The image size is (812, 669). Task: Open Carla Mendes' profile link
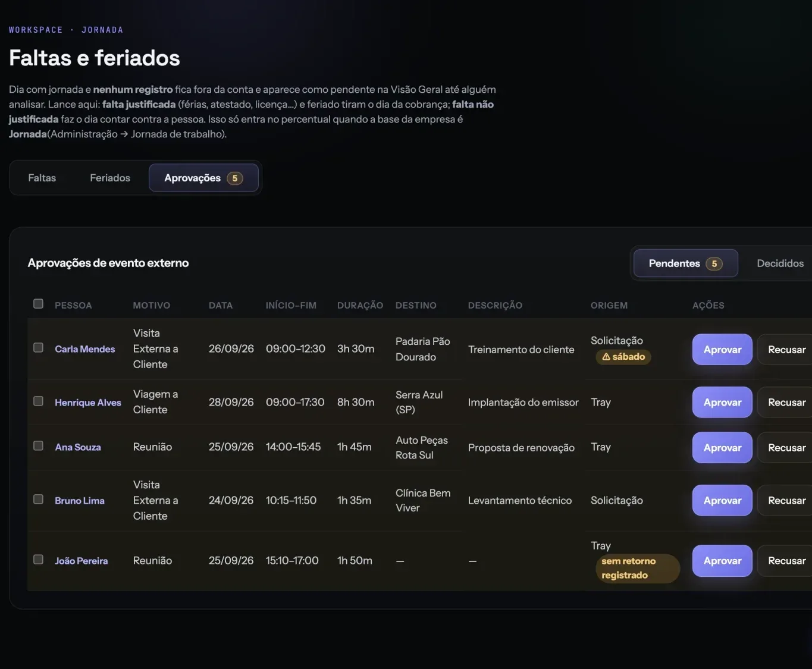click(x=85, y=349)
